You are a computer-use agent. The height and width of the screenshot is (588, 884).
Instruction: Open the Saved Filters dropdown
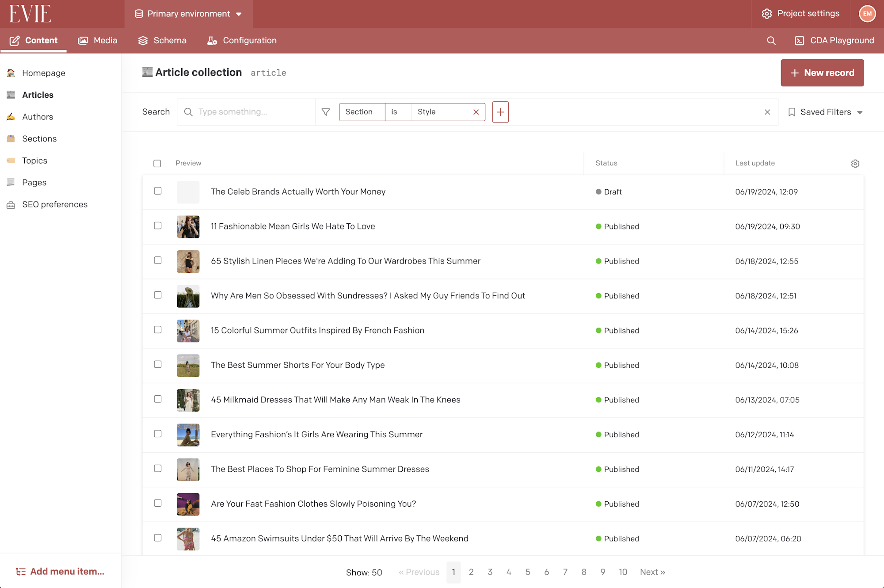[825, 112]
